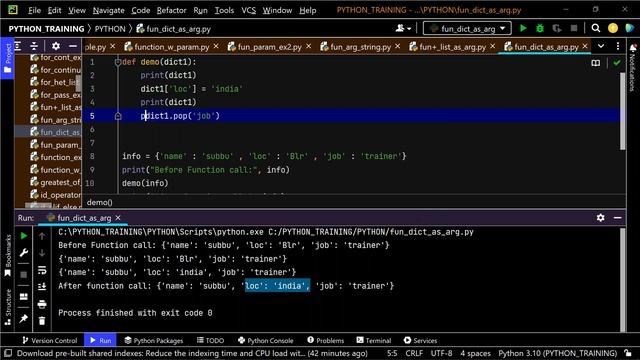640x360 pixels.
Task: Click PYTHON_TRAINING breadcrumb in navigation bar
Action: click(46, 29)
